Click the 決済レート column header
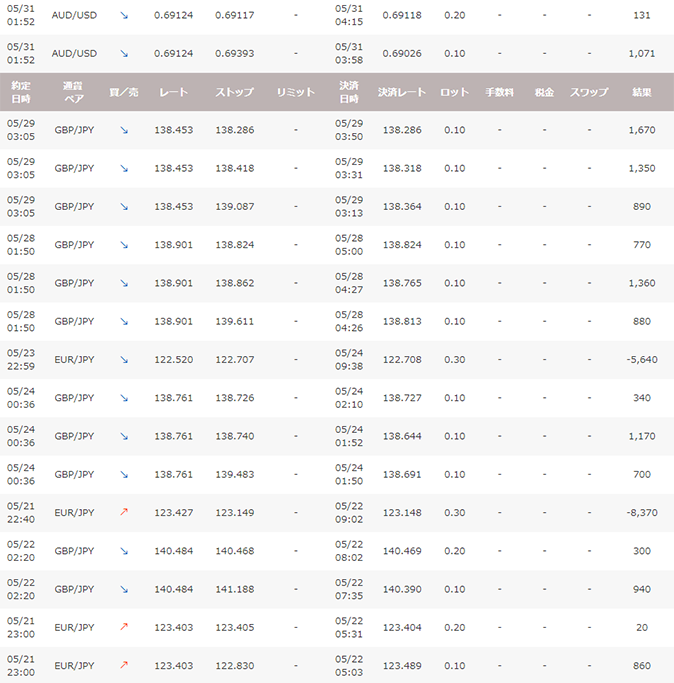 (401, 92)
